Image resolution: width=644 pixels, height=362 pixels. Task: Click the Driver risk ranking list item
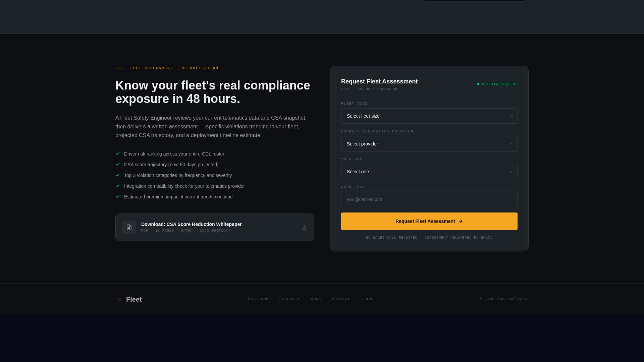pos(174,154)
